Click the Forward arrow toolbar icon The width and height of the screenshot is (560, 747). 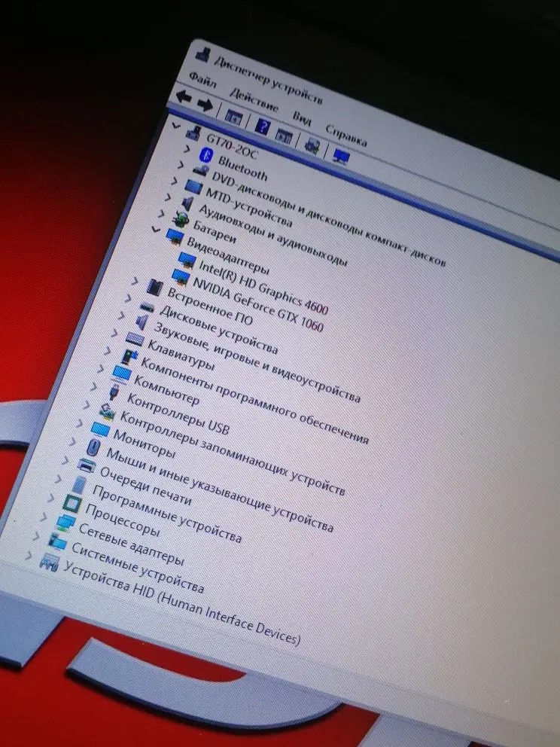pos(205,105)
